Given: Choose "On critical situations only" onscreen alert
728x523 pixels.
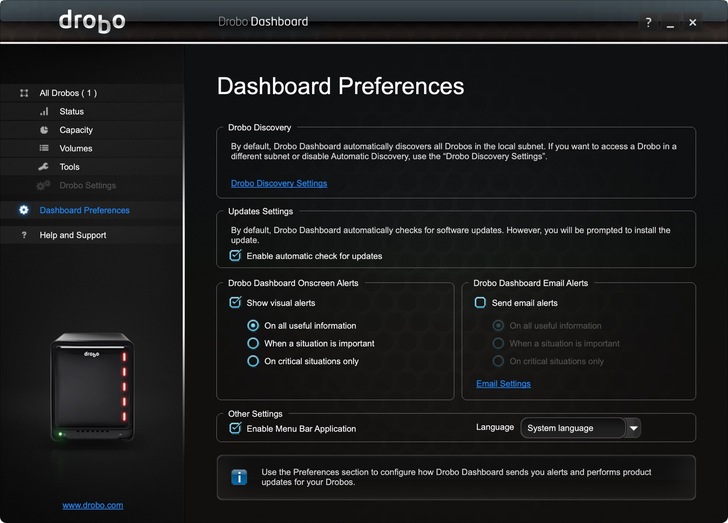Looking at the screenshot, I should click(x=253, y=361).
